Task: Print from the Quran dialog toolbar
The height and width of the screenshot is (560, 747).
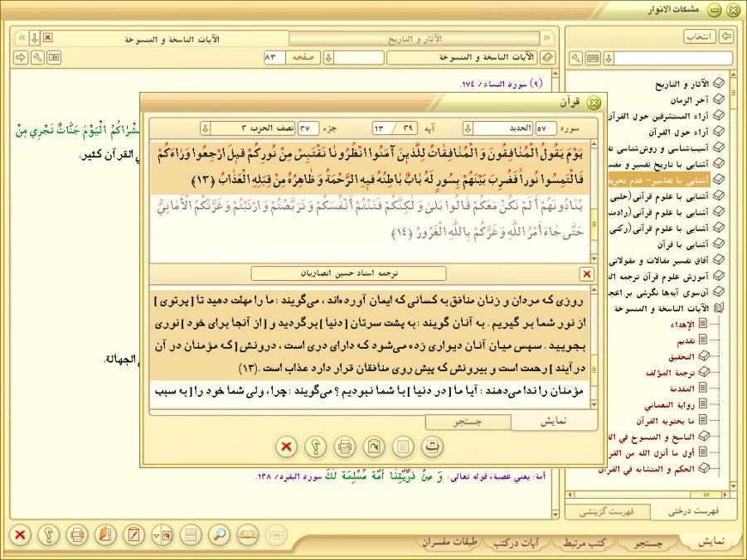Action: [344, 447]
